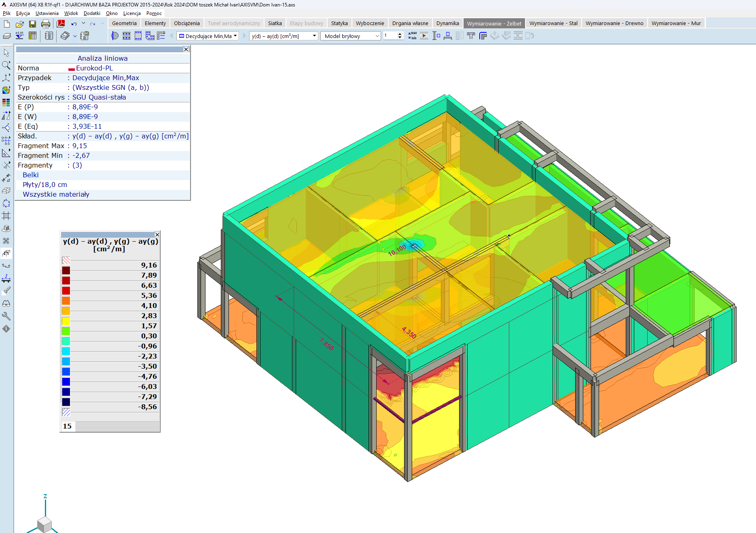
Task: Open the Decydujące Min,Max load case dropdown
Action: pyautogui.click(x=208, y=36)
